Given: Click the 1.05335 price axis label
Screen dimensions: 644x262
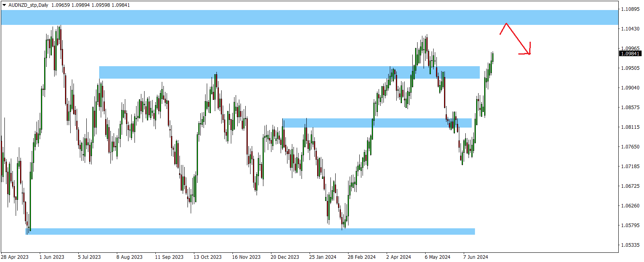Looking at the screenshot, I should pyautogui.click(x=630, y=245).
